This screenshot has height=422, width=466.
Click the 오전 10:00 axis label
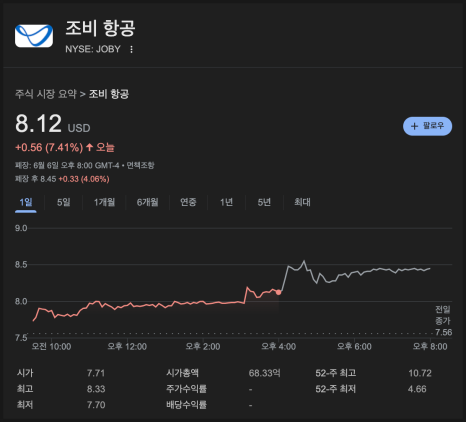pyautogui.click(x=51, y=347)
